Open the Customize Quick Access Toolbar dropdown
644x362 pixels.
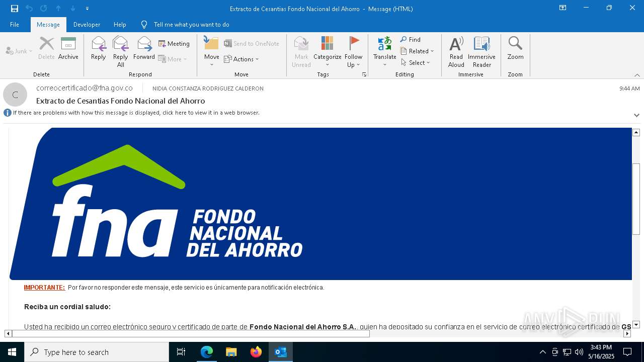tap(87, 9)
